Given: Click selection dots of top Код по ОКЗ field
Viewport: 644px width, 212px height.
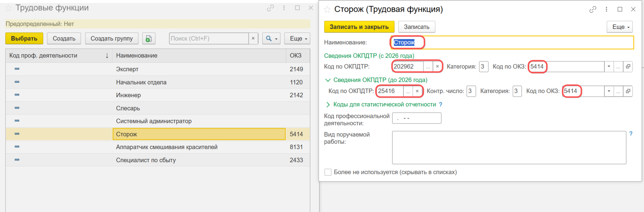Looking at the screenshot, I should [x=618, y=67].
